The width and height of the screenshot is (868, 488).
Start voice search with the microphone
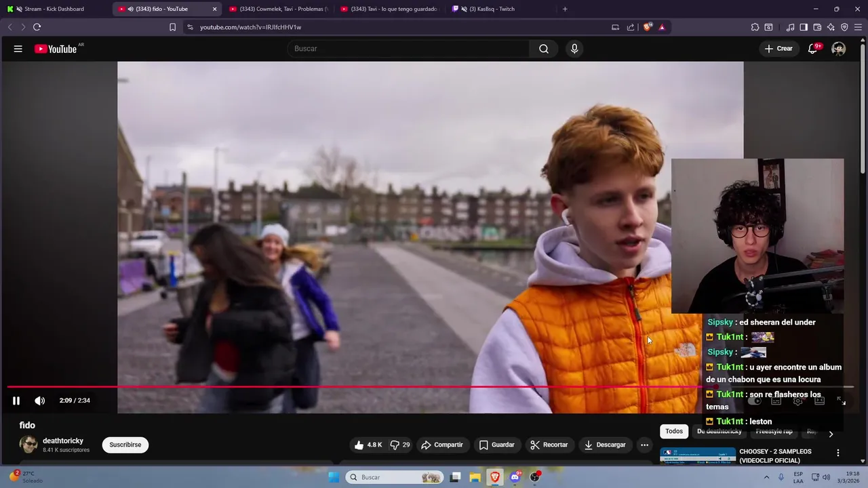(x=574, y=49)
